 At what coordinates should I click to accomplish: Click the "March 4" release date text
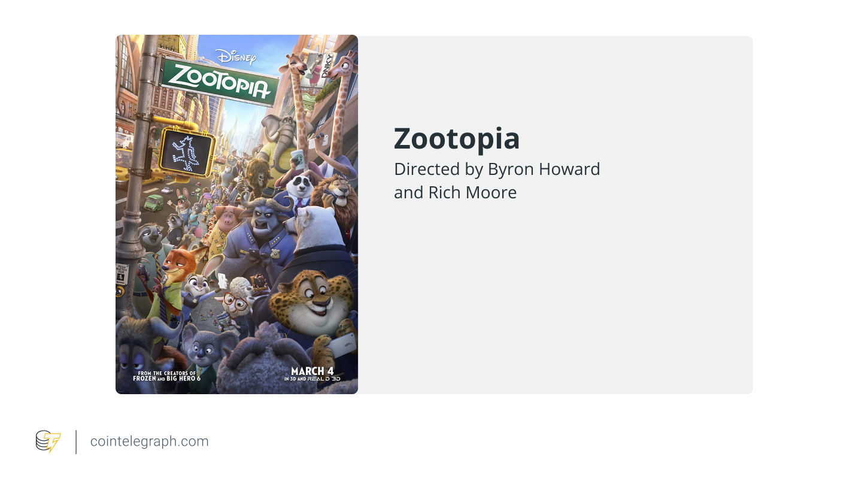click(x=312, y=371)
